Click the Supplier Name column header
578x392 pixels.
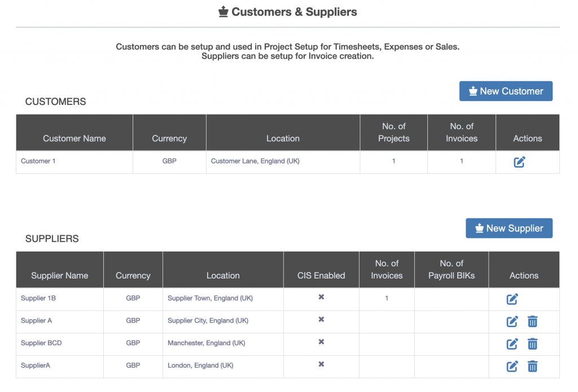coord(60,275)
